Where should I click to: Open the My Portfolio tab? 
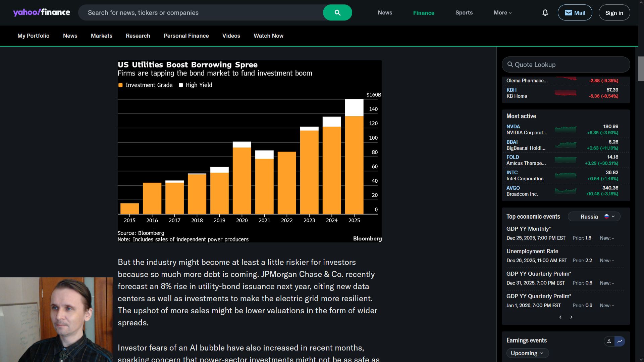click(34, 36)
